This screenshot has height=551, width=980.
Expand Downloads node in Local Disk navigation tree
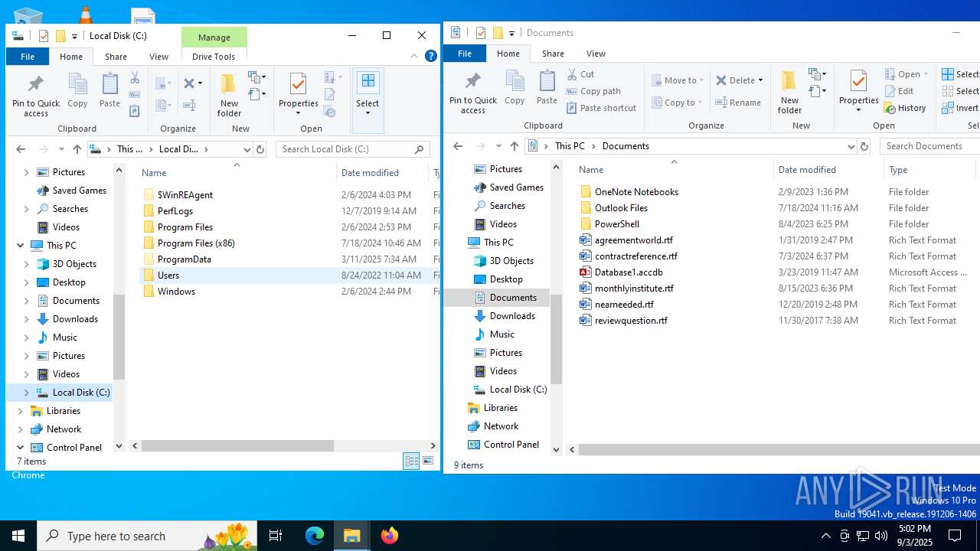pyautogui.click(x=26, y=319)
